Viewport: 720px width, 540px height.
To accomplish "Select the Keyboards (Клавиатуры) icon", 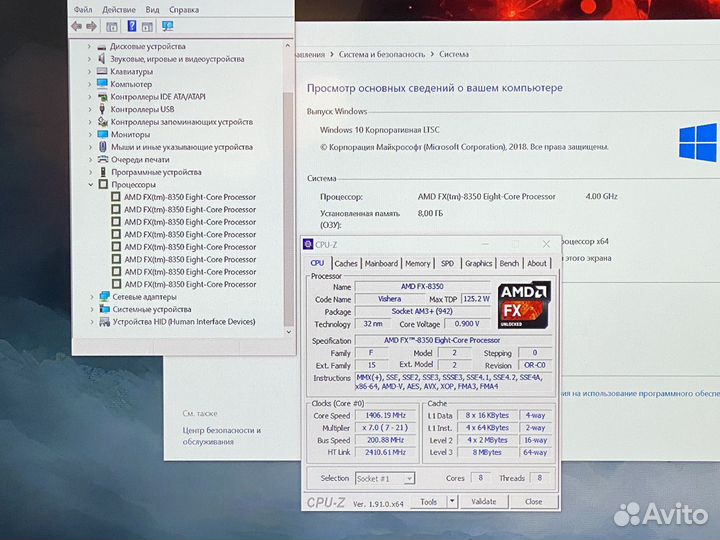I will [x=102, y=71].
